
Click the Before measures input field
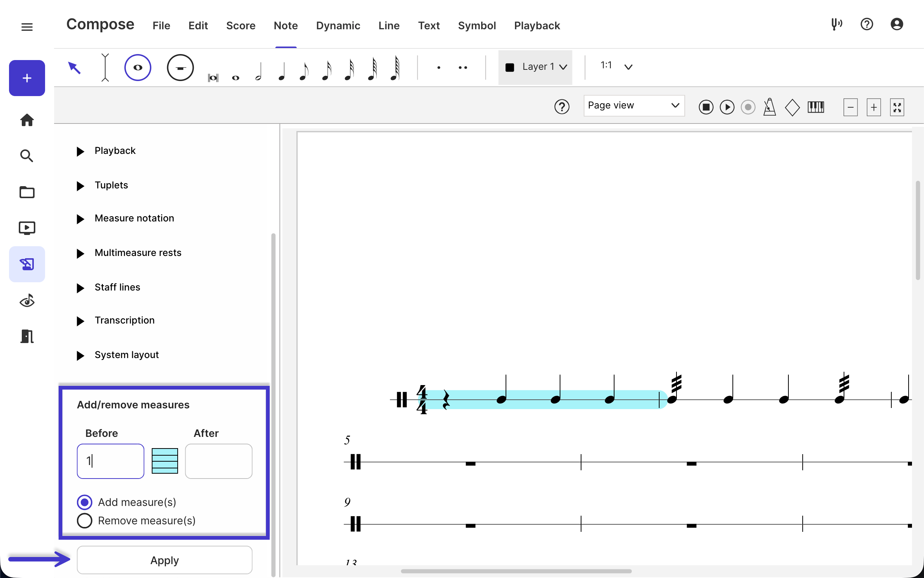pyautogui.click(x=110, y=461)
